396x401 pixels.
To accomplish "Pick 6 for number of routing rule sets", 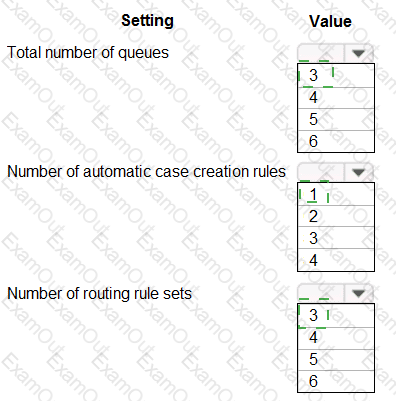I will click(336, 381).
